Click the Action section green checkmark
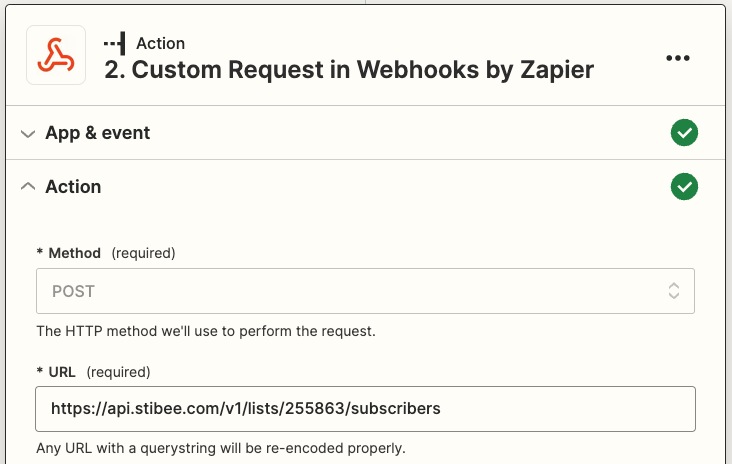 tap(685, 187)
